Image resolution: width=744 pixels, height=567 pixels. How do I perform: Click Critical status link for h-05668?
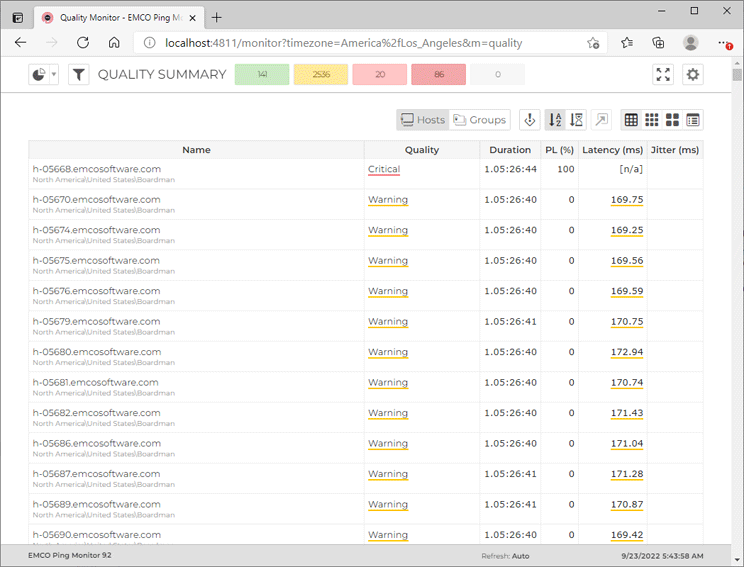click(383, 170)
